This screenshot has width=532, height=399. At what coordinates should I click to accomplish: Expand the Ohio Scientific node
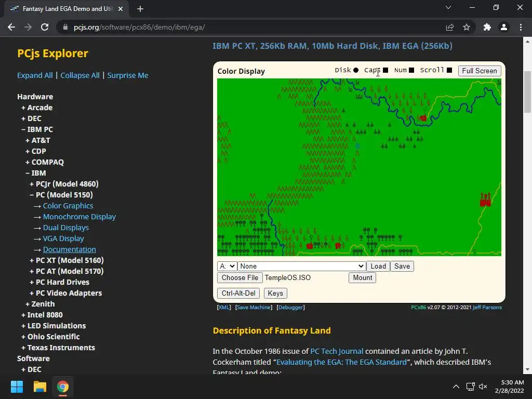(x=50, y=337)
